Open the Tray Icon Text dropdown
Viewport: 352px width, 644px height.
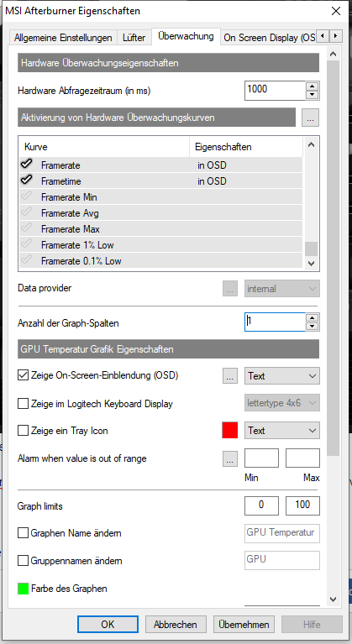click(282, 431)
